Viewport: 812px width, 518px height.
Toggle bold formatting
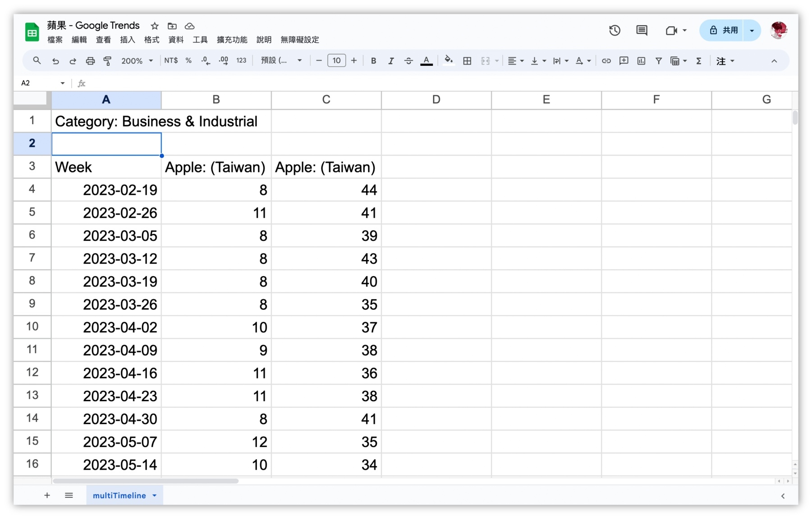click(373, 61)
